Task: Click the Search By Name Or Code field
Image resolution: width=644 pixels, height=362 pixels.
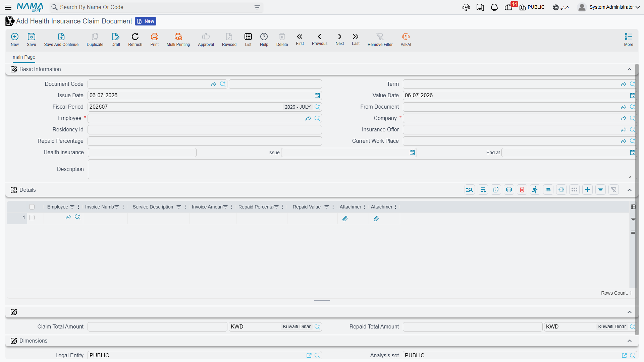Action: click(x=156, y=7)
